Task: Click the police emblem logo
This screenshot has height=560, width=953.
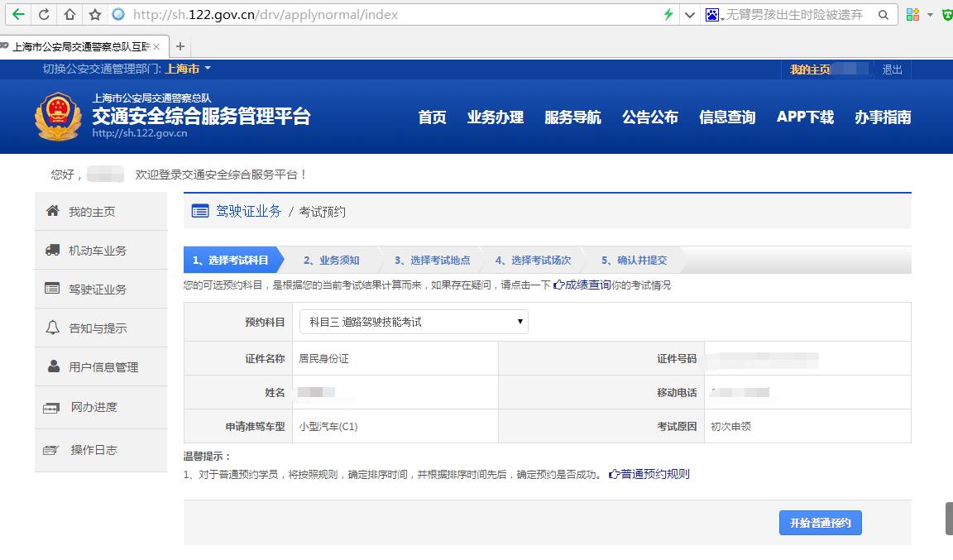Action: (57, 116)
